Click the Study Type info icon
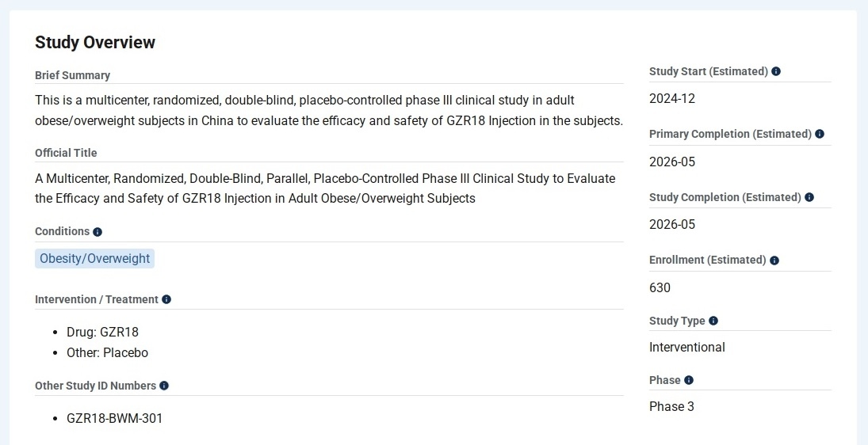Viewport: 868px width, 445px height. point(713,321)
